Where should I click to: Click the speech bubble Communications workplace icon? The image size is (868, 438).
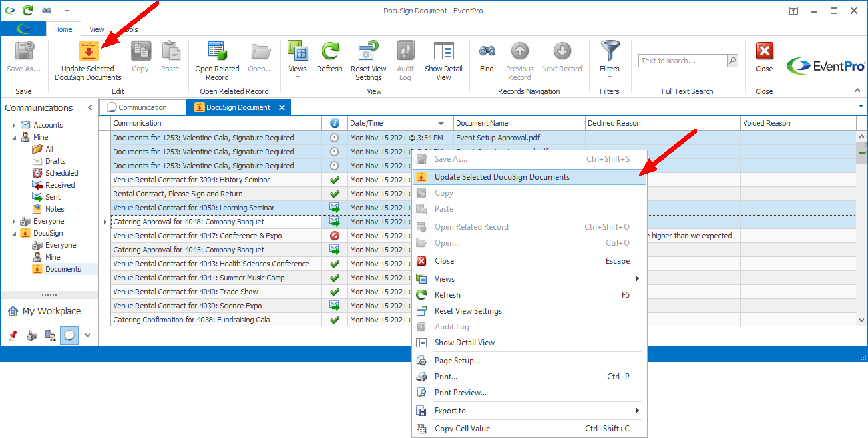click(69, 335)
